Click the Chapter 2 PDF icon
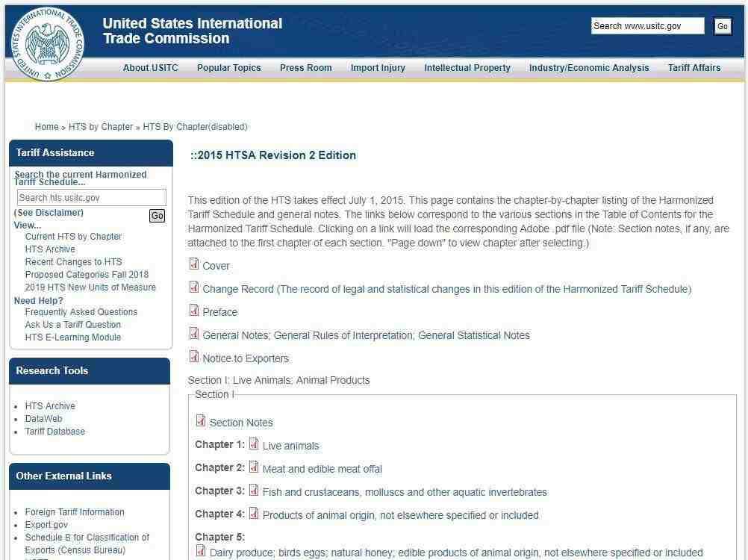This screenshot has height=560, width=748. [254, 467]
